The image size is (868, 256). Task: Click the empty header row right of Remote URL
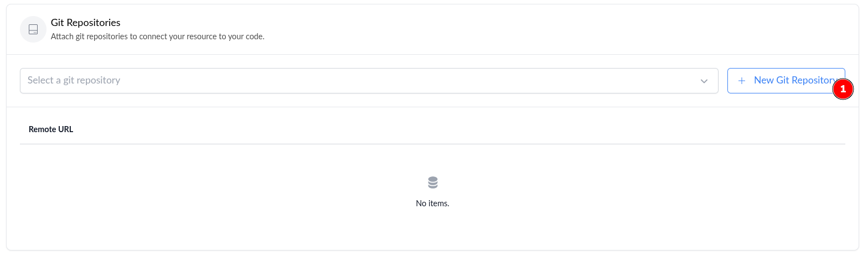443,129
